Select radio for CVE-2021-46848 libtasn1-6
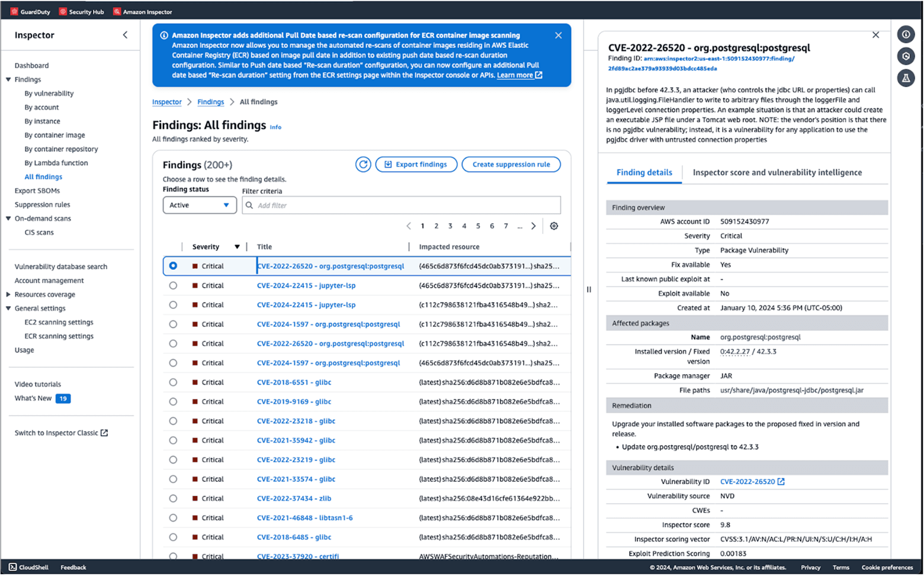 (x=173, y=518)
